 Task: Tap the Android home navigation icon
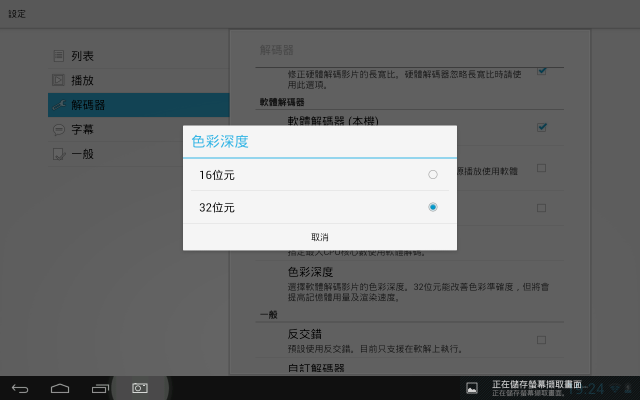pyautogui.click(x=60, y=388)
